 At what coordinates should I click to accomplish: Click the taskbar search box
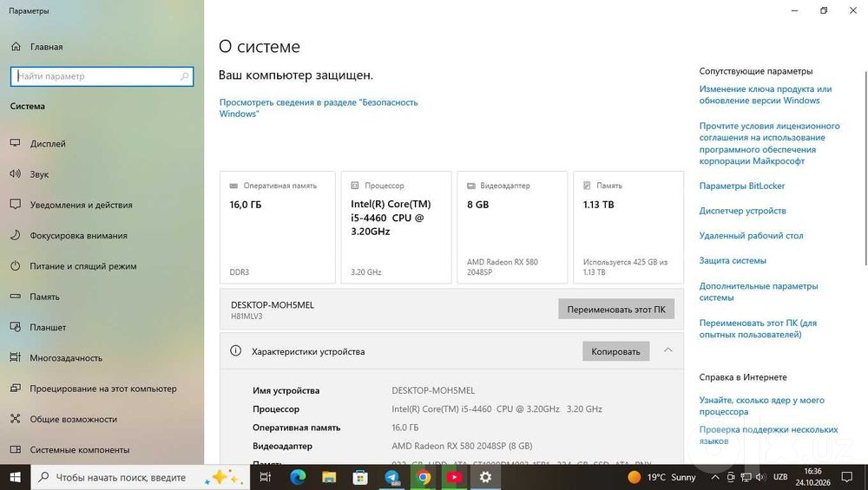(141, 477)
